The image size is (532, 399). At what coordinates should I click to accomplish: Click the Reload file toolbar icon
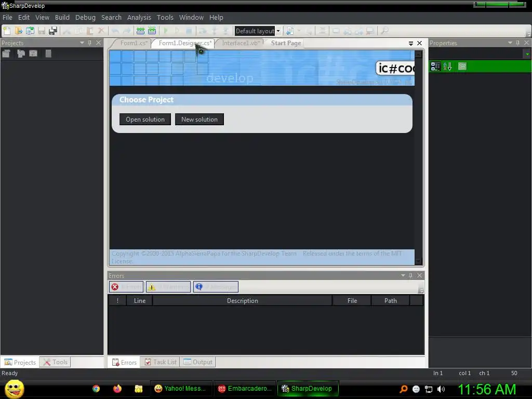30,31
